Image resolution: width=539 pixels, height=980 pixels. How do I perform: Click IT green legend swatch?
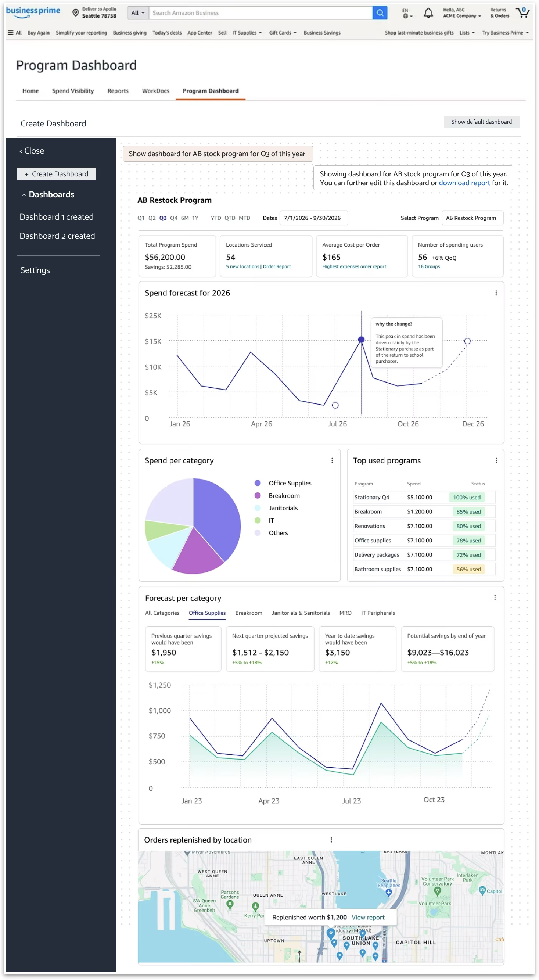(258, 520)
